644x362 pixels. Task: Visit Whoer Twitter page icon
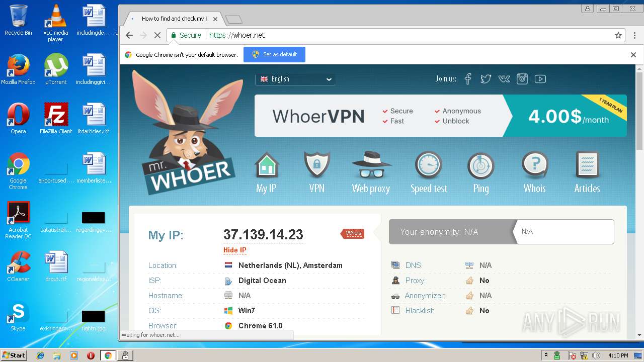tap(486, 79)
